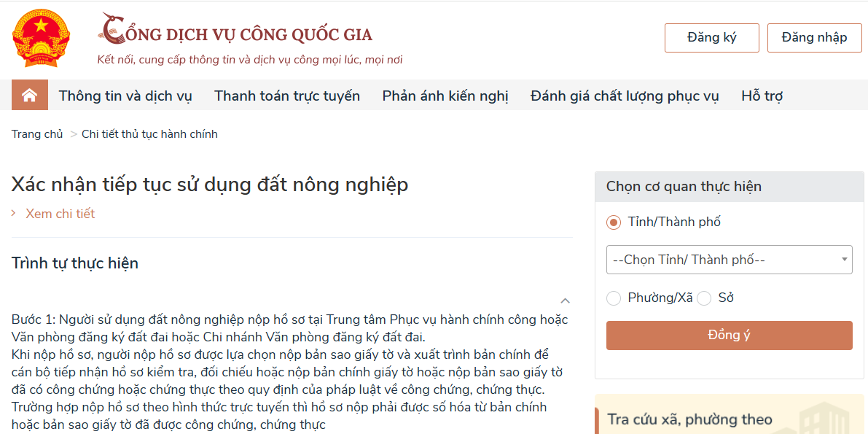Collapse the Trình tự thực hiện section chevron
The height and width of the screenshot is (434, 868).
point(565,301)
